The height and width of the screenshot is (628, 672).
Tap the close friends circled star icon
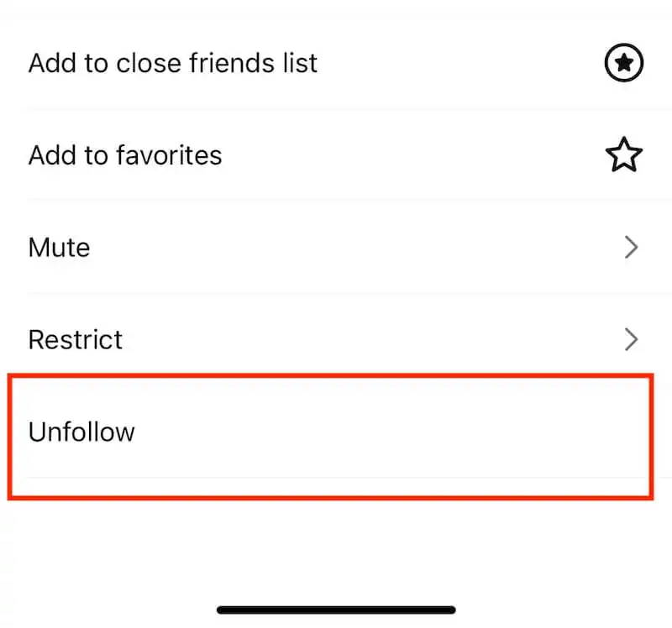pos(623,63)
